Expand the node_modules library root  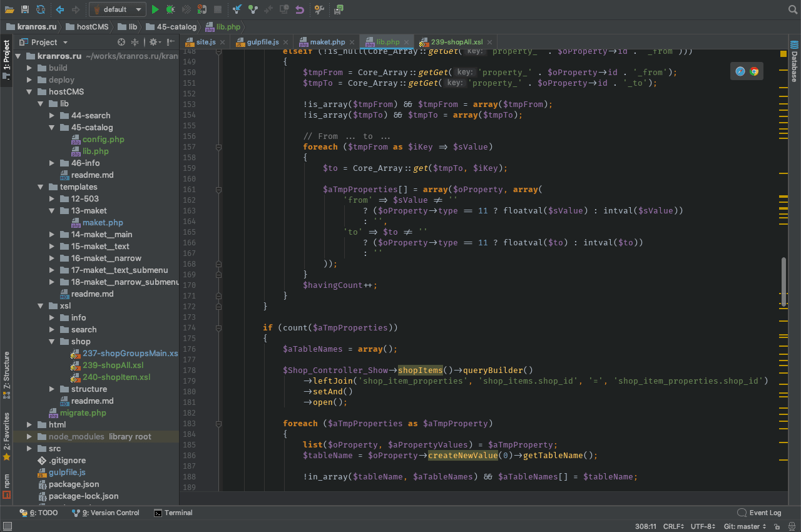[29, 437]
